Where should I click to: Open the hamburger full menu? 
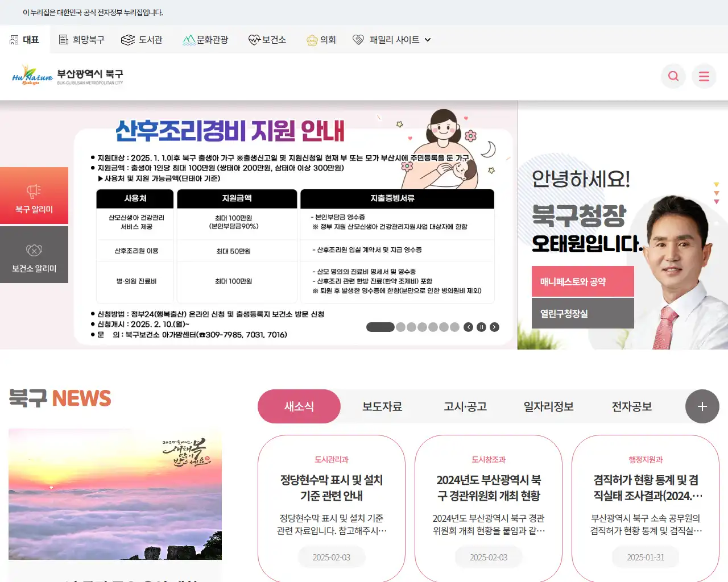pyautogui.click(x=704, y=76)
